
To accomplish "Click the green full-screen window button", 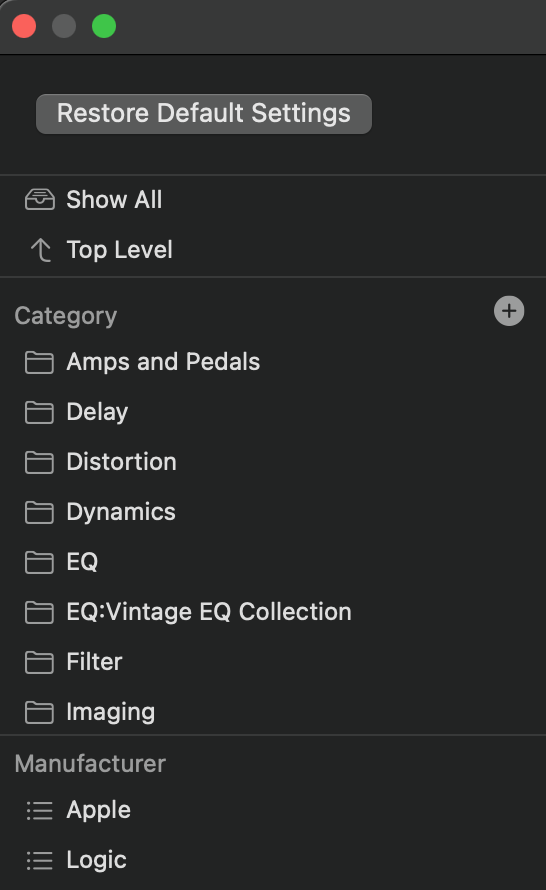I will (x=104, y=26).
